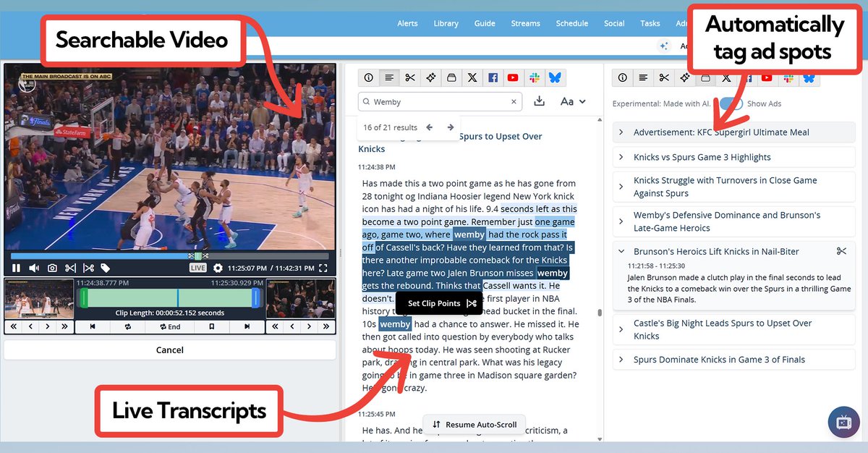The image size is (868, 453).
Task: Open the info tab in the right panel
Action: click(622, 77)
